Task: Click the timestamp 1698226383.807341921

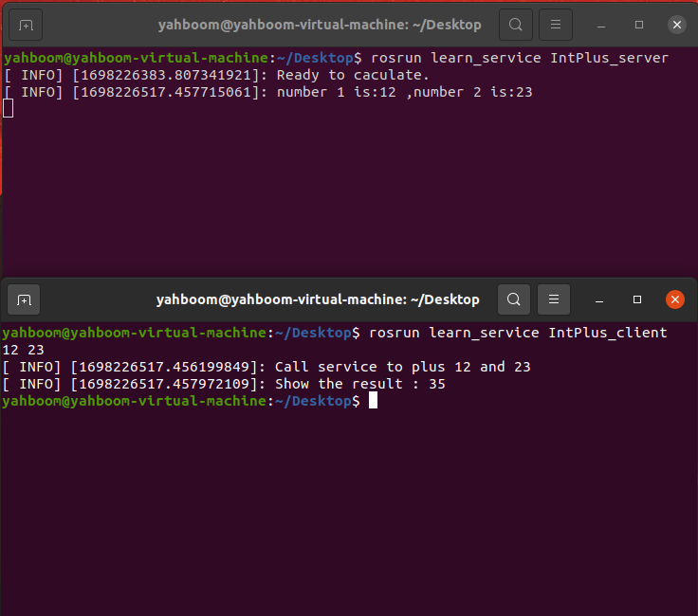Action: coord(166,75)
